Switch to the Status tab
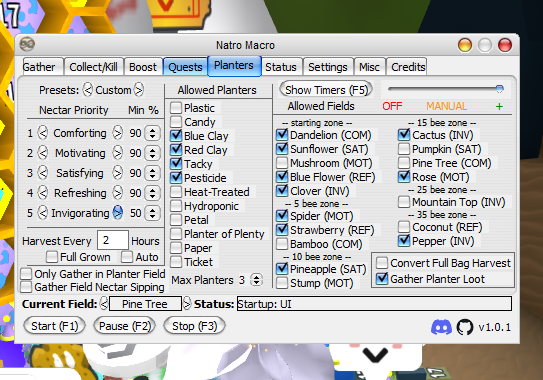Screen dimensions: 543x380 281,67
